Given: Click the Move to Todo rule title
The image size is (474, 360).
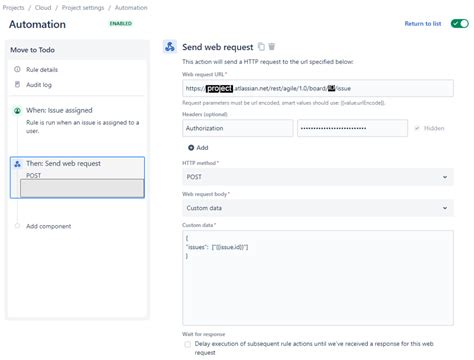Looking at the screenshot, I should click(32, 50).
